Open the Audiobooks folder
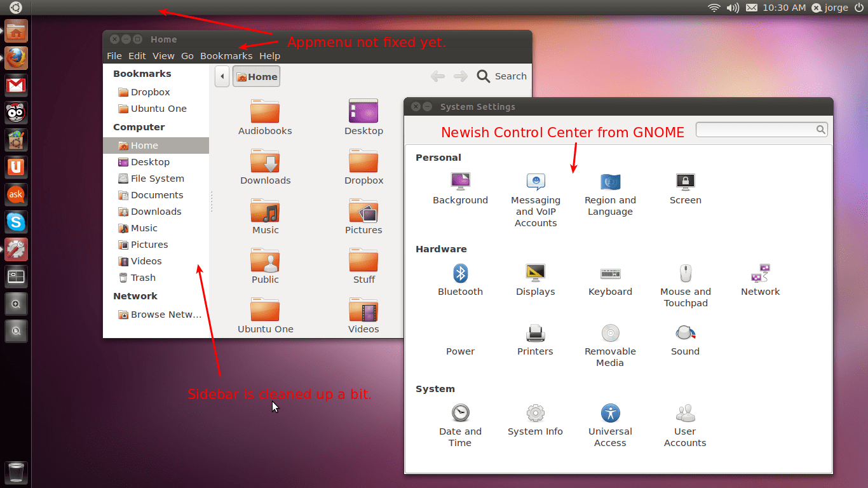The width and height of the screenshot is (868, 488). click(265, 118)
